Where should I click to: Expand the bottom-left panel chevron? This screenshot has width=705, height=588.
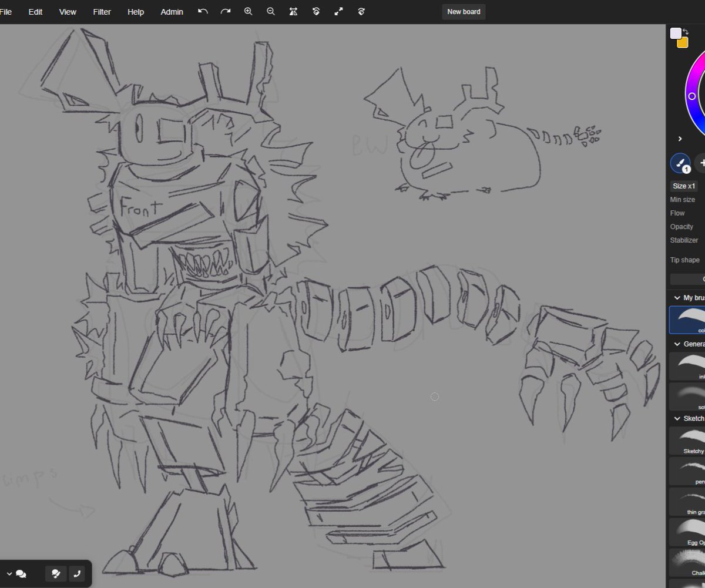click(x=9, y=574)
